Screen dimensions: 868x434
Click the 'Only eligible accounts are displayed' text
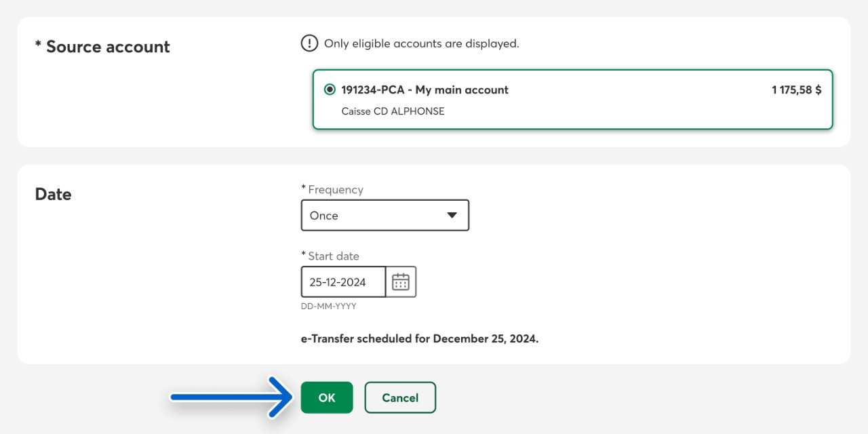[421, 43]
